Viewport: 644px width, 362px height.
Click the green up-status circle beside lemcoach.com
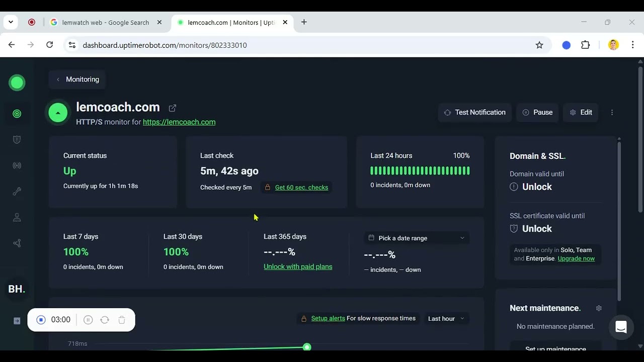[x=58, y=113]
